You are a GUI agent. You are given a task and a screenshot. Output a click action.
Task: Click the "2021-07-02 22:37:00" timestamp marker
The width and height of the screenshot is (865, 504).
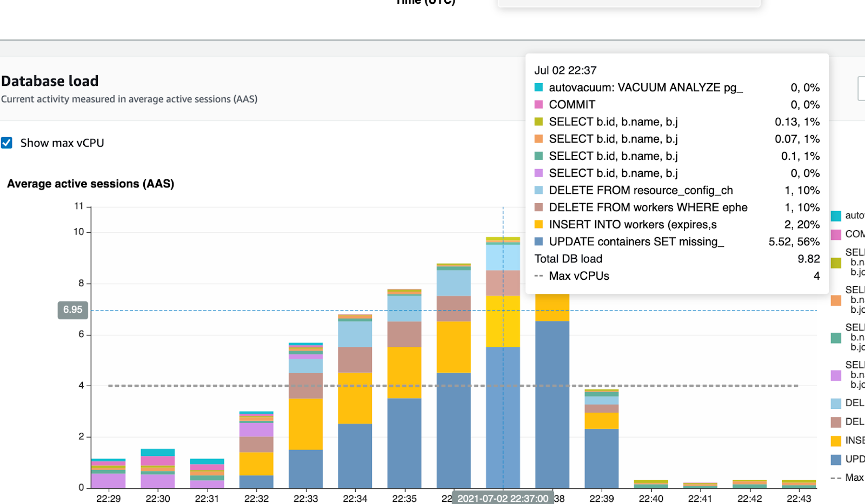click(503, 498)
